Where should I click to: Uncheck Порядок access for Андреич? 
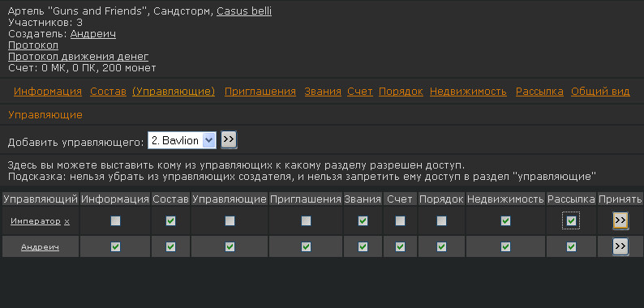[441, 247]
